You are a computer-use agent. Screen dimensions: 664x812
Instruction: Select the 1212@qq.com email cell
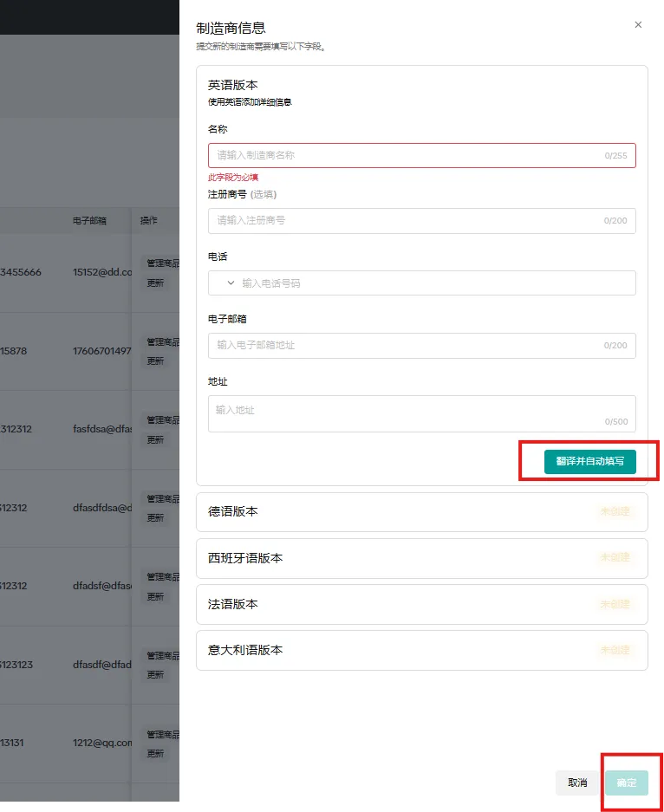click(102, 743)
